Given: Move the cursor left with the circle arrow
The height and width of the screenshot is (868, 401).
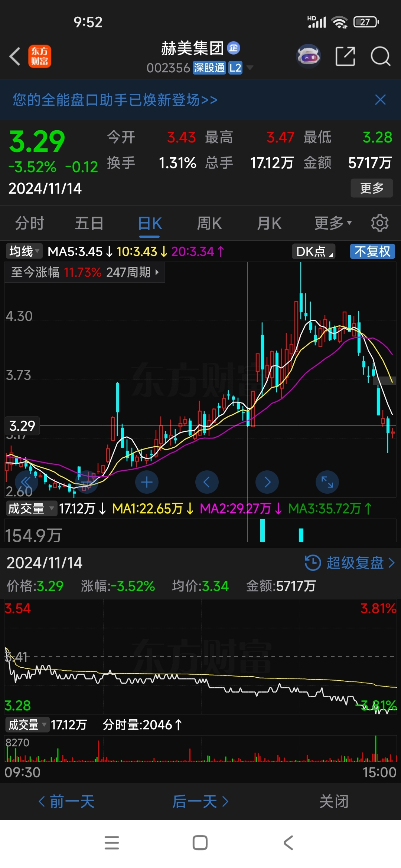Looking at the screenshot, I should (x=207, y=482).
